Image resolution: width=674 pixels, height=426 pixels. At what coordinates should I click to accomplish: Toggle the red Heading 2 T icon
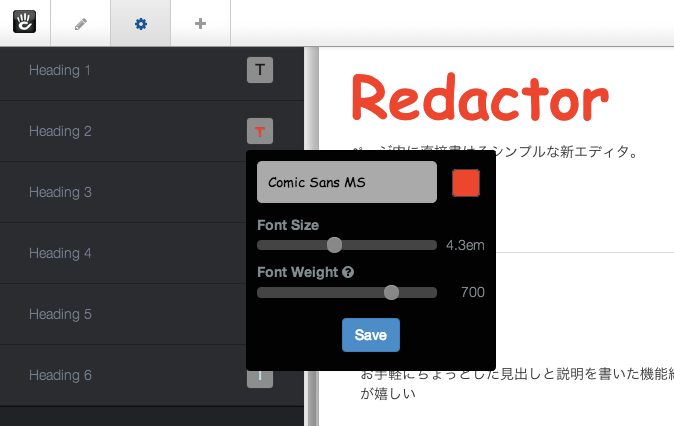[260, 131]
